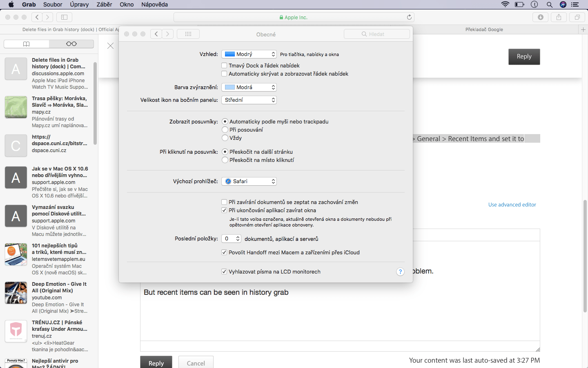The image size is (588, 368).
Task: Click the dark Reply button at top
Action: 524,57
